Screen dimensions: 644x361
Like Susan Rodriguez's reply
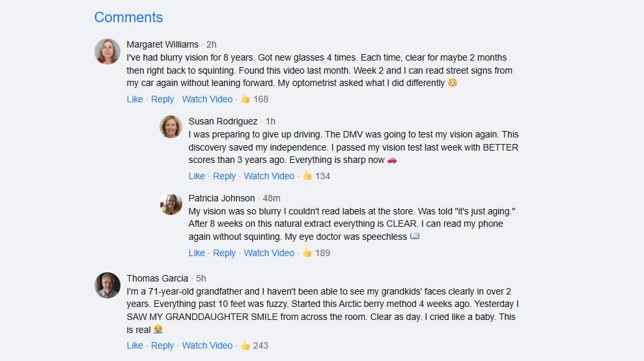pos(197,176)
